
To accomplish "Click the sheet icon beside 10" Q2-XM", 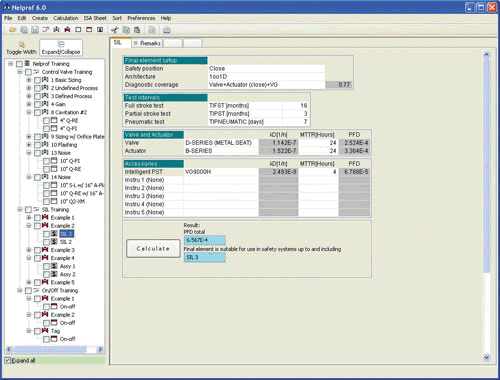I will (54, 201).
